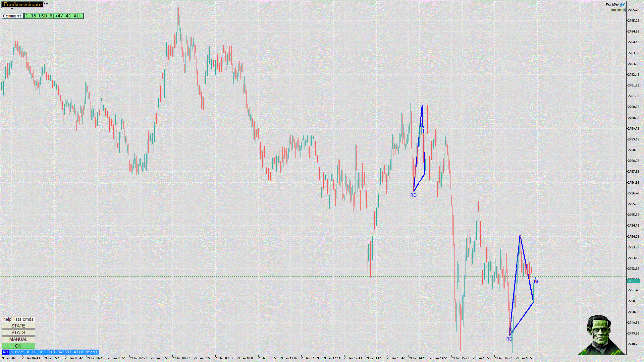Toggle the green ON button off
The width and height of the screenshot is (644, 362).
18,346
